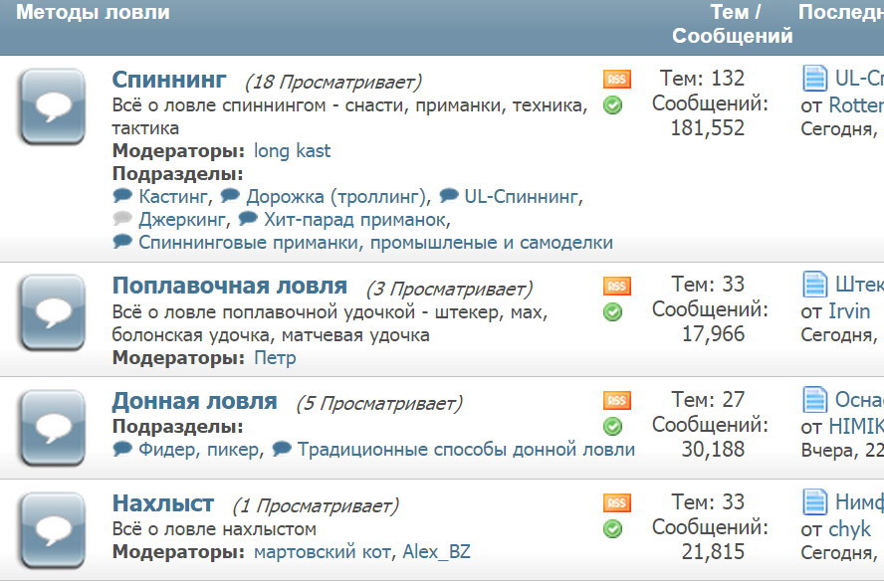This screenshot has width=884, height=588.
Task: Click the RSS icon for Спиннинг forum
Action: click(x=616, y=80)
